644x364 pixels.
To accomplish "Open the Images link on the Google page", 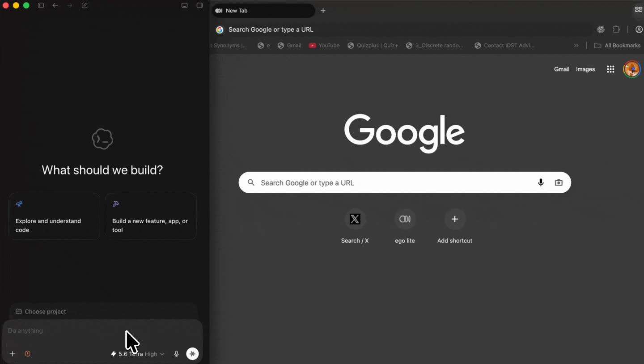I will pos(585,69).
